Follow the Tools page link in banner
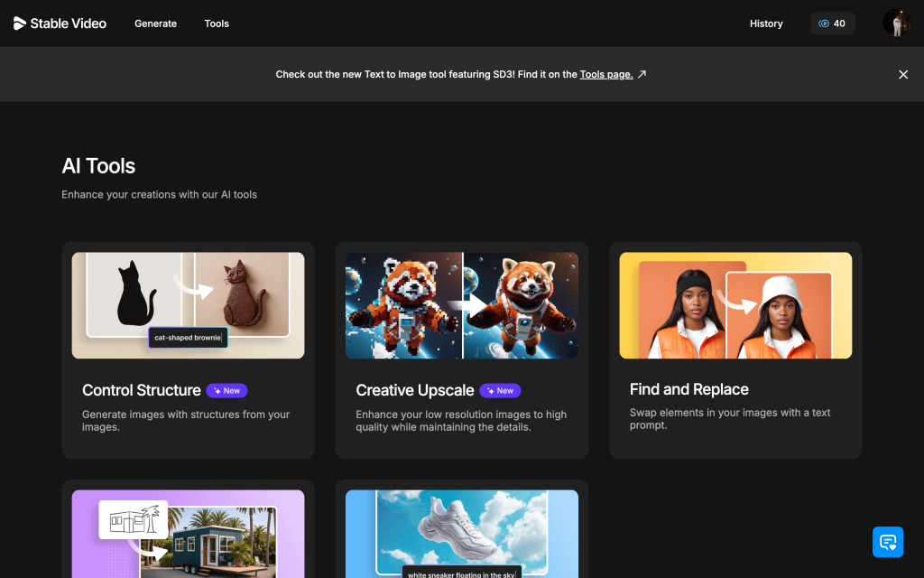Viewport: 924px width, 578px height. coord(605,74)
